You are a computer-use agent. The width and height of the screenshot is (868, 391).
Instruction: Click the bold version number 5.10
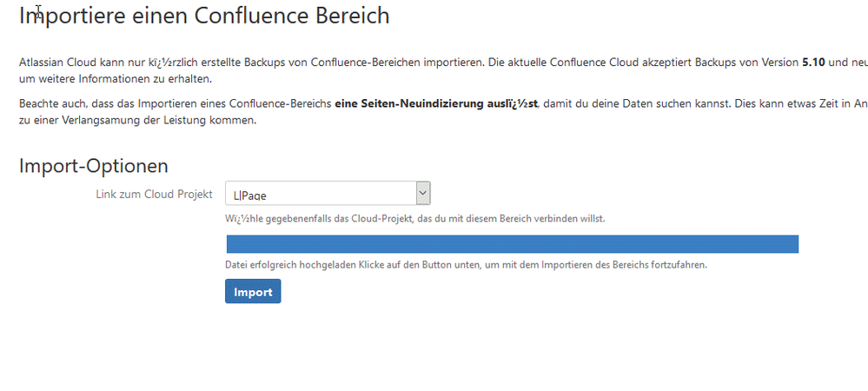point(813,62)
